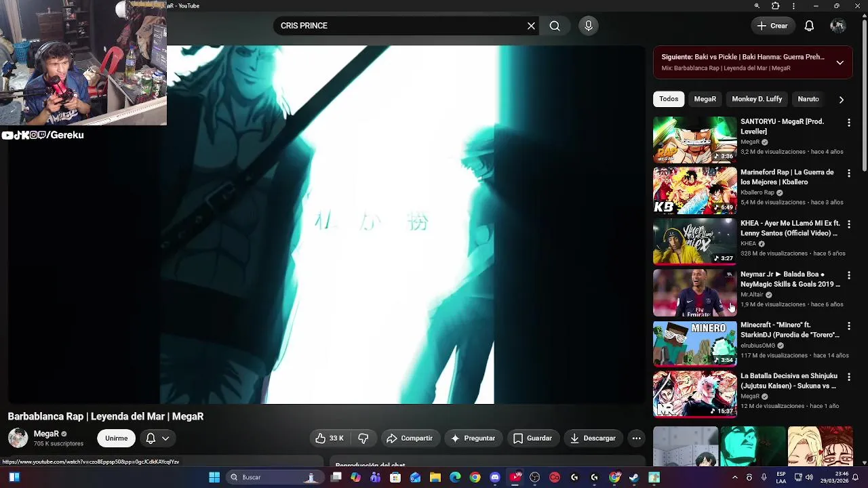
Task: Open options for La Batalla Decisiva video
Action: pos(848,377)
